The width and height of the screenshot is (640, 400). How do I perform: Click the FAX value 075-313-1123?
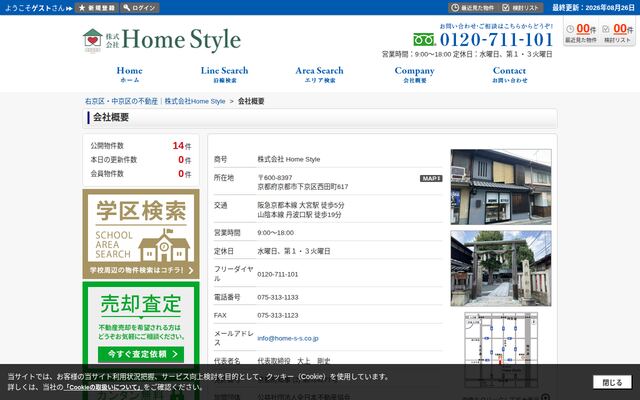point(278,315)
